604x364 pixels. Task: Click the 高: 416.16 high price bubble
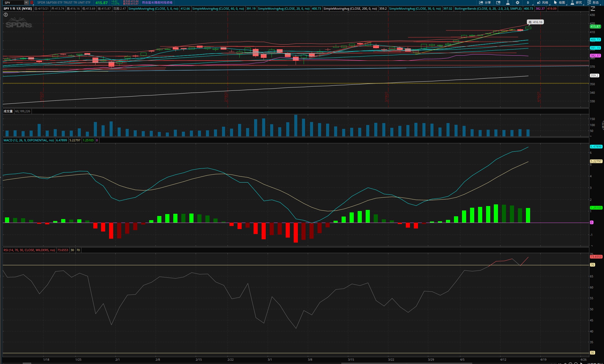point(535,22)
